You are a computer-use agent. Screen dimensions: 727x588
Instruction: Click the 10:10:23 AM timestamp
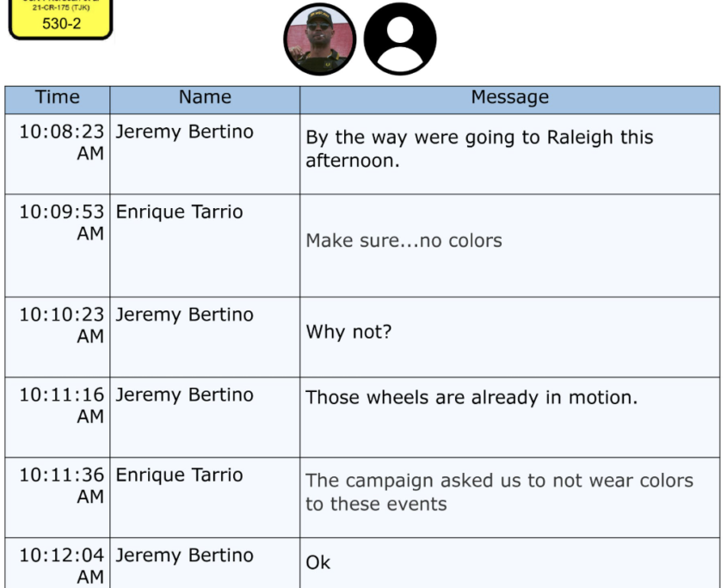[x=62, y=325]
